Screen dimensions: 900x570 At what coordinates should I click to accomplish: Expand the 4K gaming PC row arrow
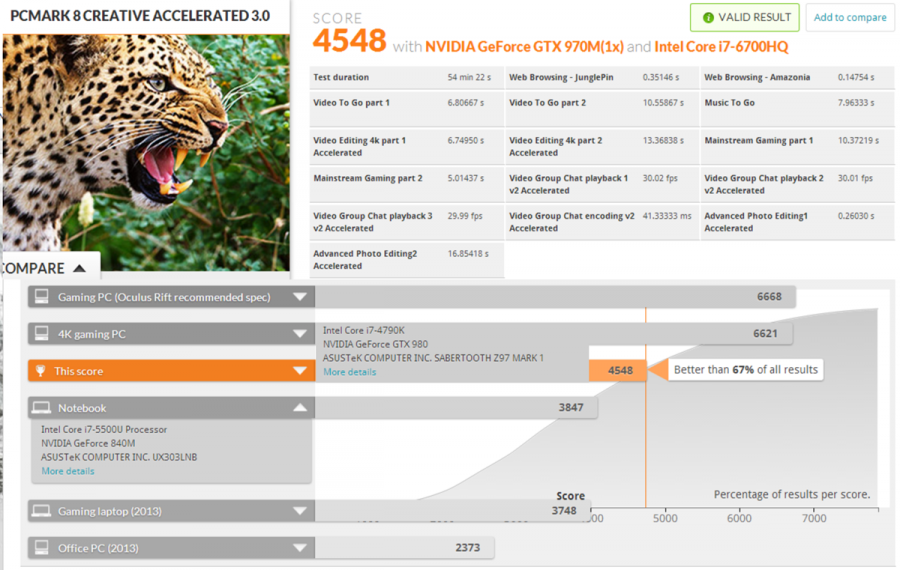point(300,334)
